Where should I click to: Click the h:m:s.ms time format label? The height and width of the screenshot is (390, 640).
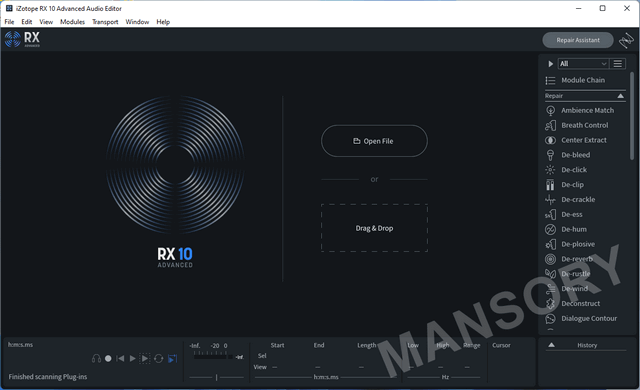(x=326, y=377)
